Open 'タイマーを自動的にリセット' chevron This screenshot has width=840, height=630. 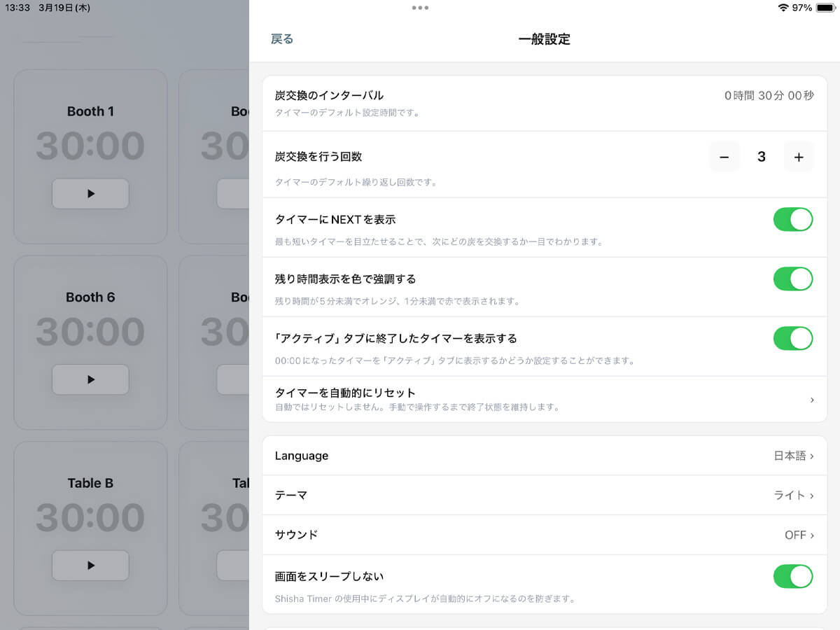811,399
